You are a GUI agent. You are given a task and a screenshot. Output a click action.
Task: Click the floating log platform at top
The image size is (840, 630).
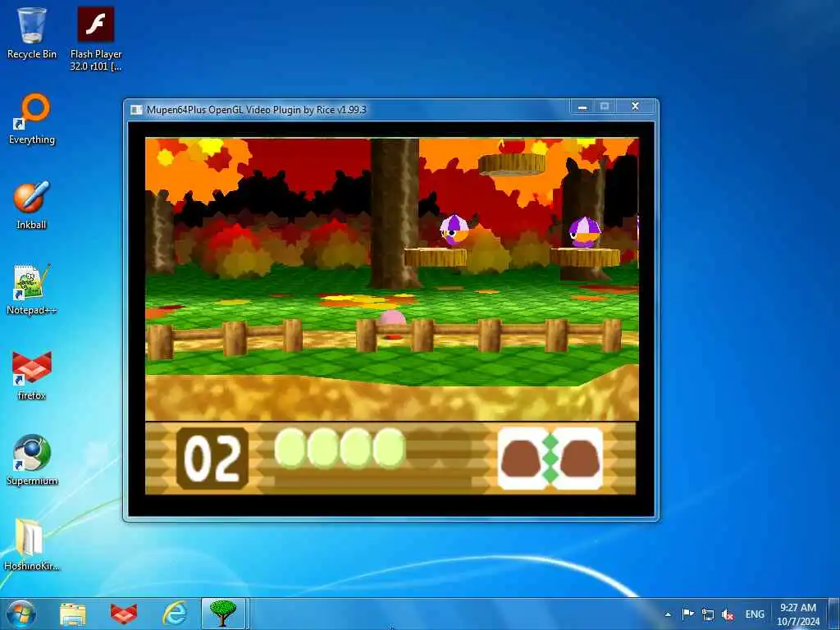(x=512, y=164)
